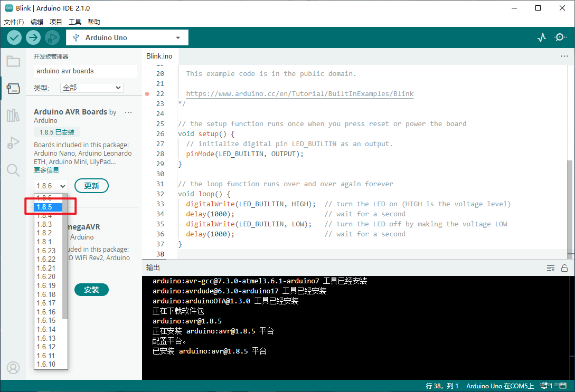Open the 项目 menu
The height and width of the screenshot is (392, 575).
tap(56, 22)
